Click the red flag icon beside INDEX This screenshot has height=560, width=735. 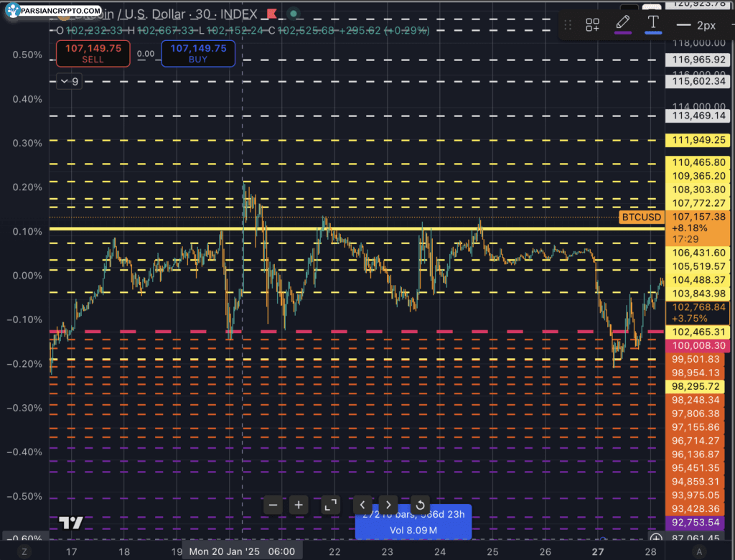point(272,14)
